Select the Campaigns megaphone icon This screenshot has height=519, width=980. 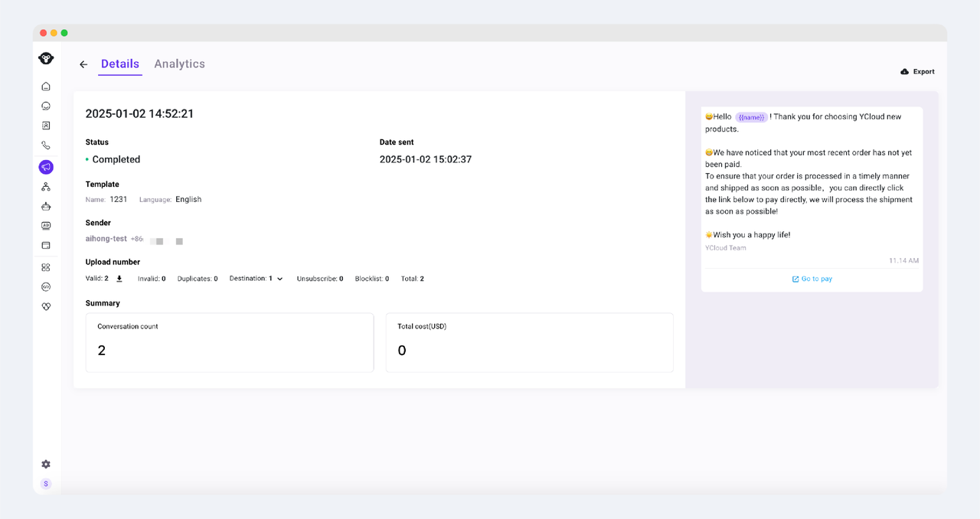(x=46, y=167)
